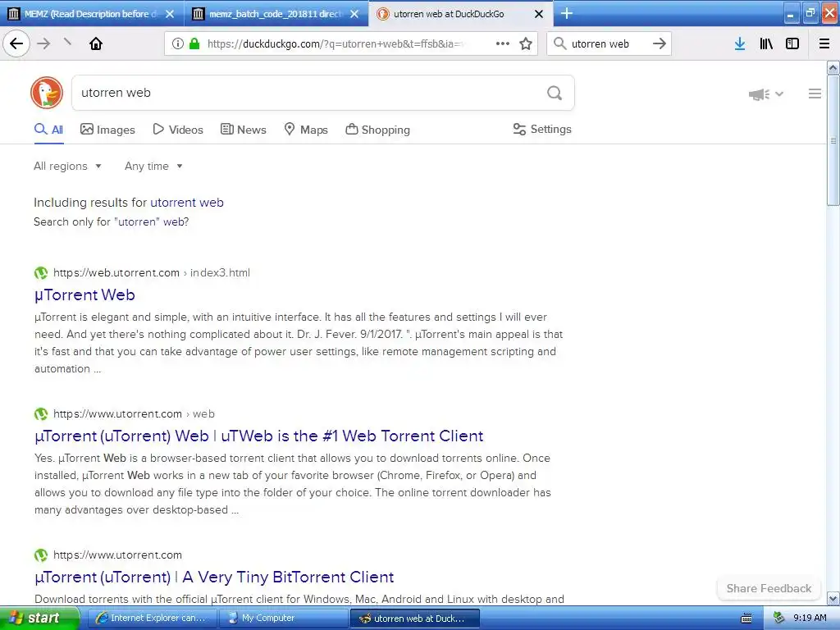
Task: Open page actions three-dot menu
Action: pos(503,43)
